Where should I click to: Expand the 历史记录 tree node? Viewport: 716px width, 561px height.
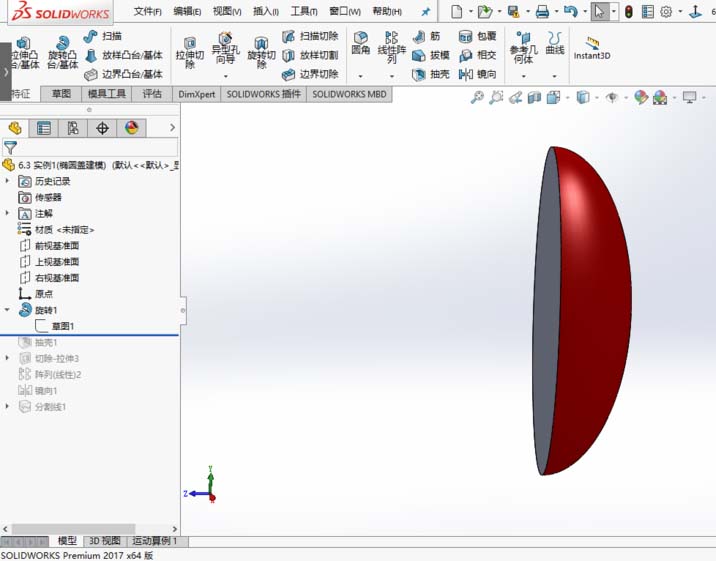coord(7,181)
